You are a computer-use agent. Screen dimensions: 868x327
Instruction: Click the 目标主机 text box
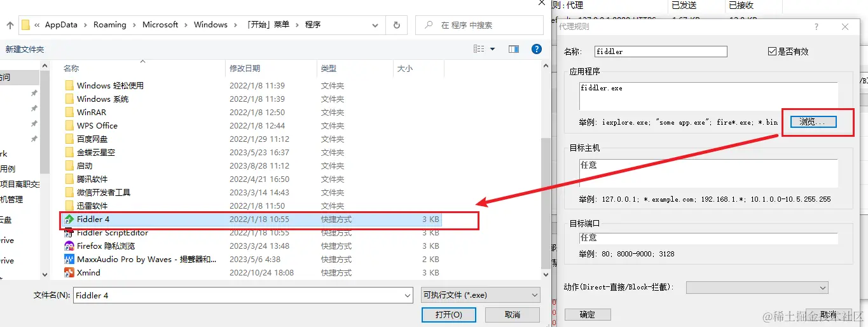tap(708, 173)
